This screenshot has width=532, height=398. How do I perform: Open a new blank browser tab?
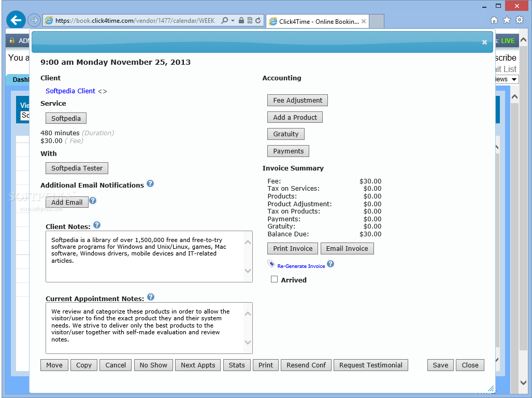[x=377, y=21]
